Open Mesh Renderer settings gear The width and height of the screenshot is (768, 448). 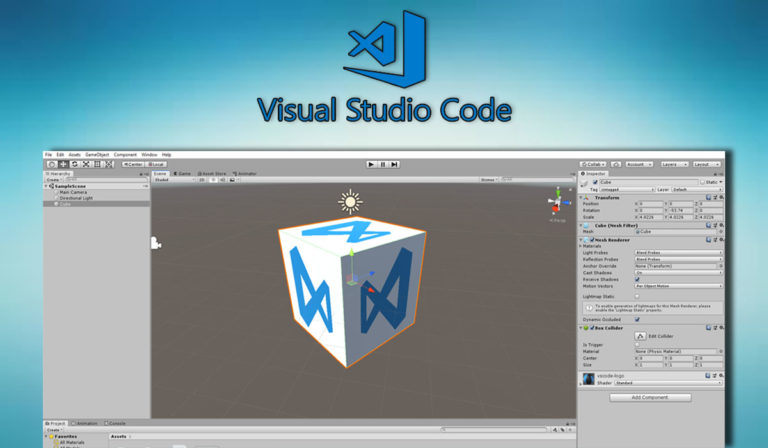(x=721, y=240)
